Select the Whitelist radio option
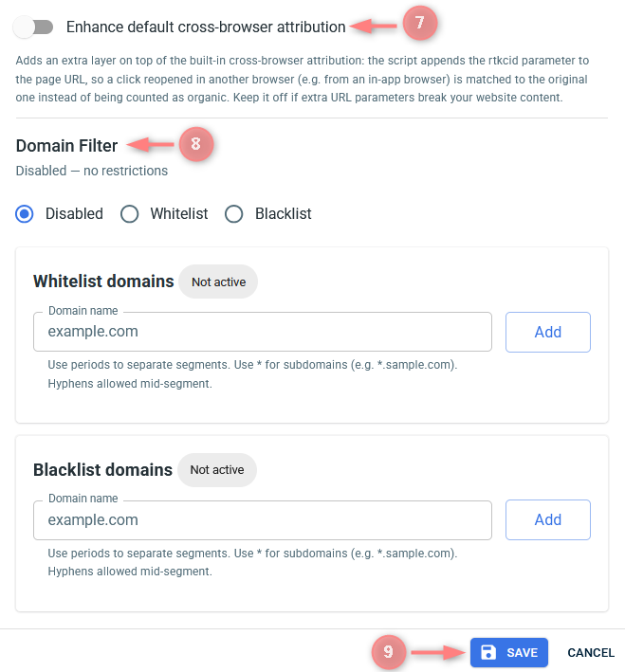 (x=129, y=214)
